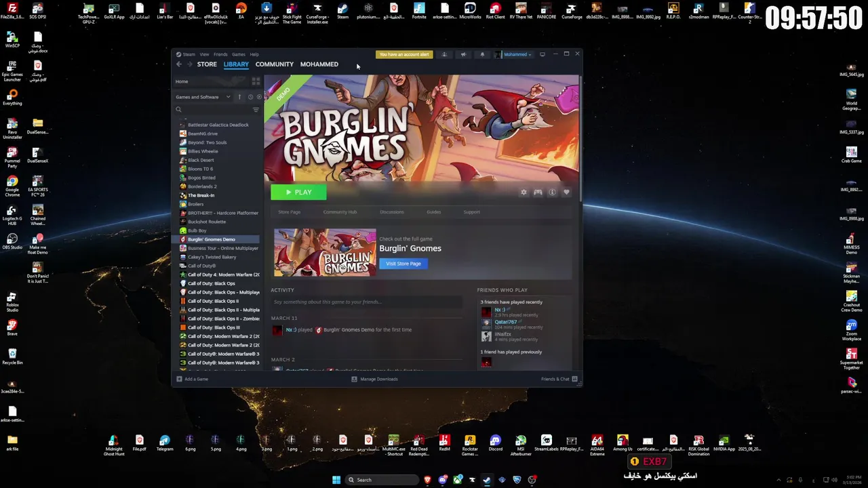Toggle recent activity clock filter
The image size is (868, 488).
click(250, 97)
